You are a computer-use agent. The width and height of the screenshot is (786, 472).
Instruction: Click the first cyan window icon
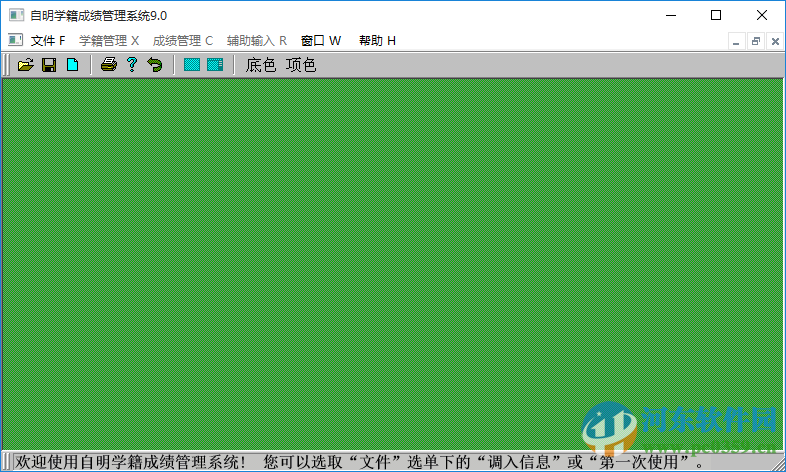192,65
